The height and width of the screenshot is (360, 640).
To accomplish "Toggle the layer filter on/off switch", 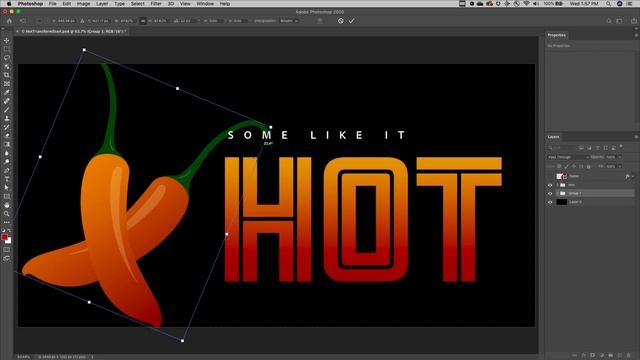I will point(621,147).
